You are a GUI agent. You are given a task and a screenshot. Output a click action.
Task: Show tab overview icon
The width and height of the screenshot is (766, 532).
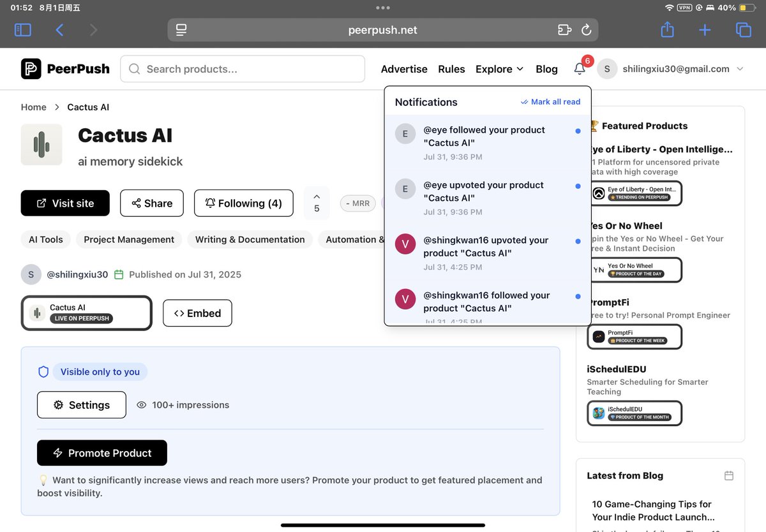743,30
